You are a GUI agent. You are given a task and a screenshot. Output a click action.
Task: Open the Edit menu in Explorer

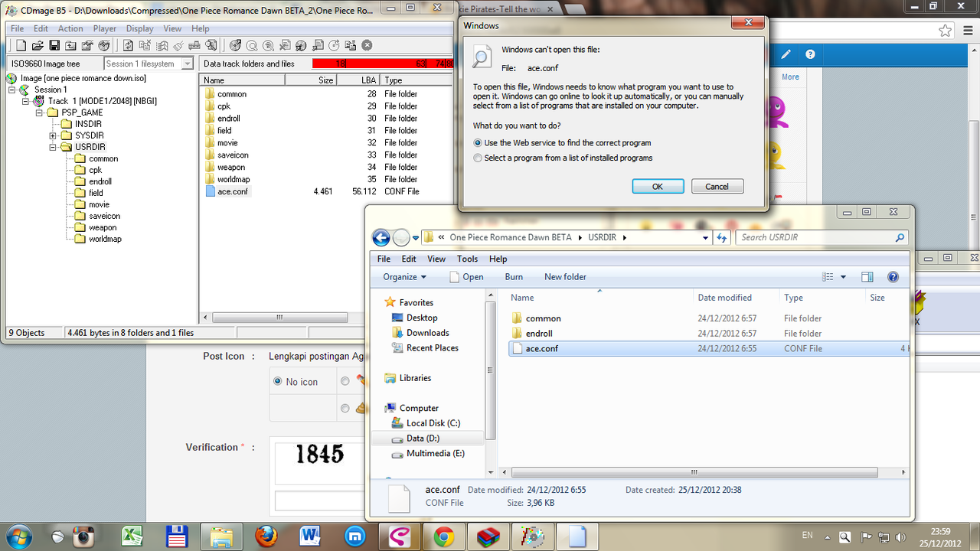[x=410, y=259]
